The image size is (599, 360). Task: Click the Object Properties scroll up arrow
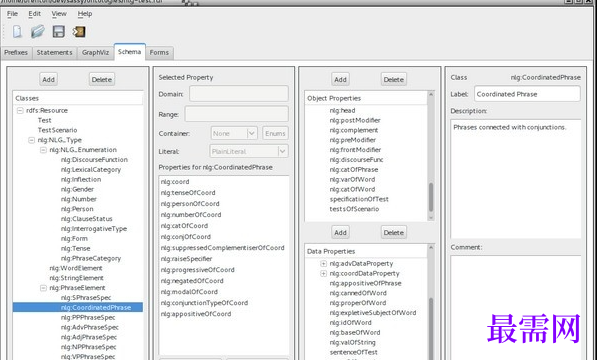[431, 94]
